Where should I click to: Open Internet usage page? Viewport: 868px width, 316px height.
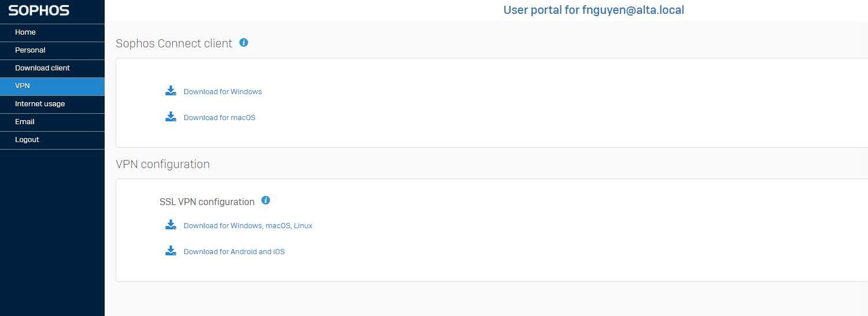point(52,104)
